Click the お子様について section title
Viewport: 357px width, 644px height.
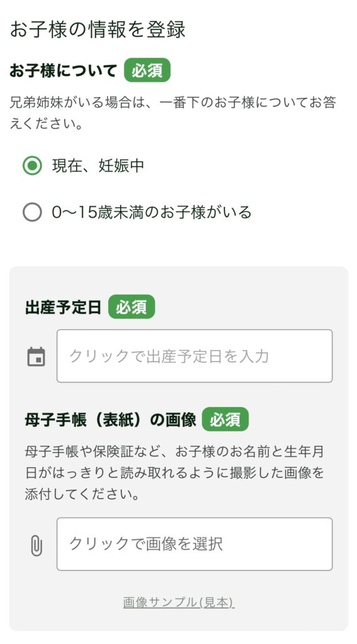[x=63, y=70]
